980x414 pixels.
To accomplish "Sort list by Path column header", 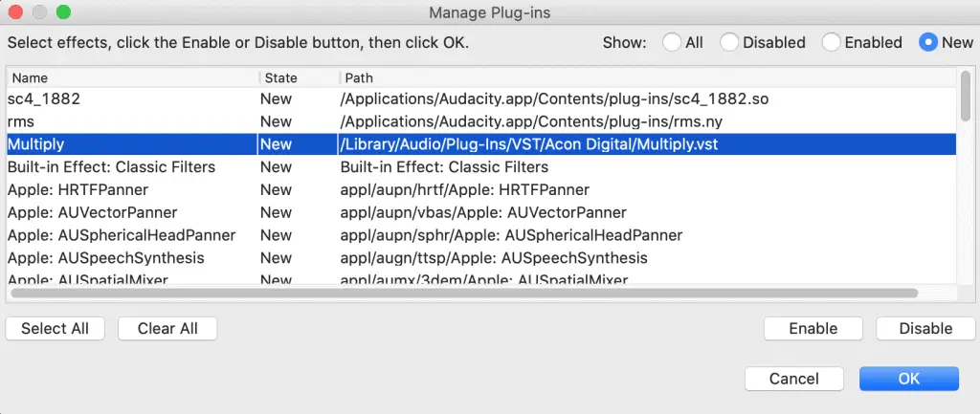I will (x=648, y=78).
